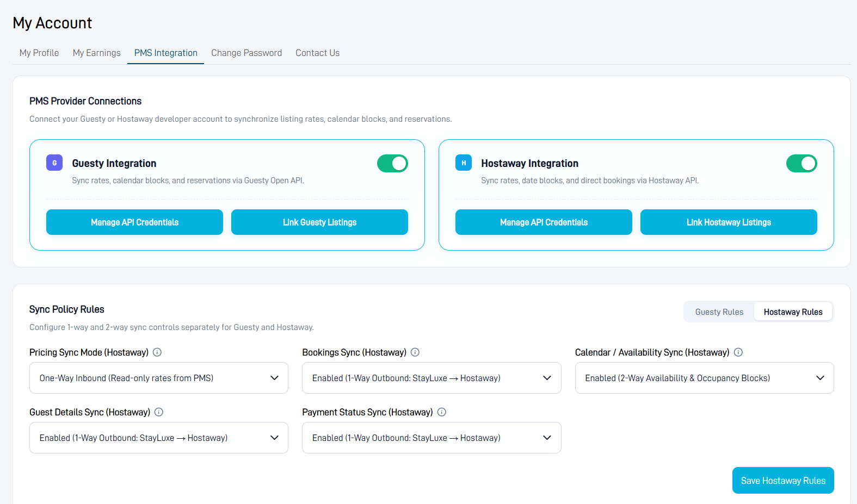Go to the Change Password tab
The width and height of the screenshot is (857, 504).
(246, 53)
